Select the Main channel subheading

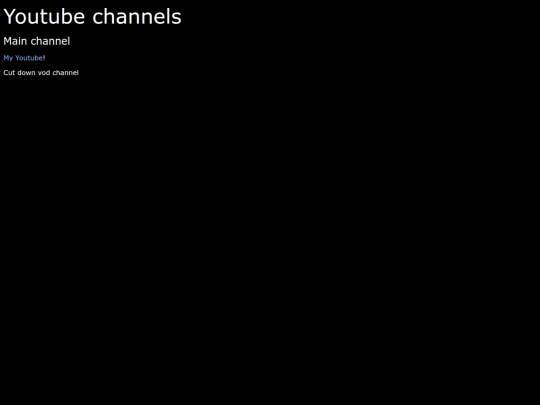click(37, 41)
